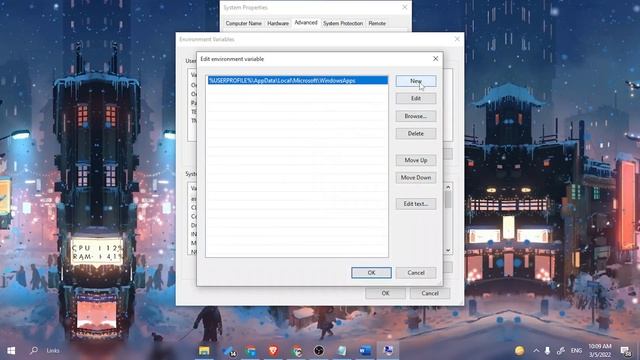Open Microsoft Store taskbar icon
The width and height of the screenshot is (640, 360).
[x=250, y=351]
